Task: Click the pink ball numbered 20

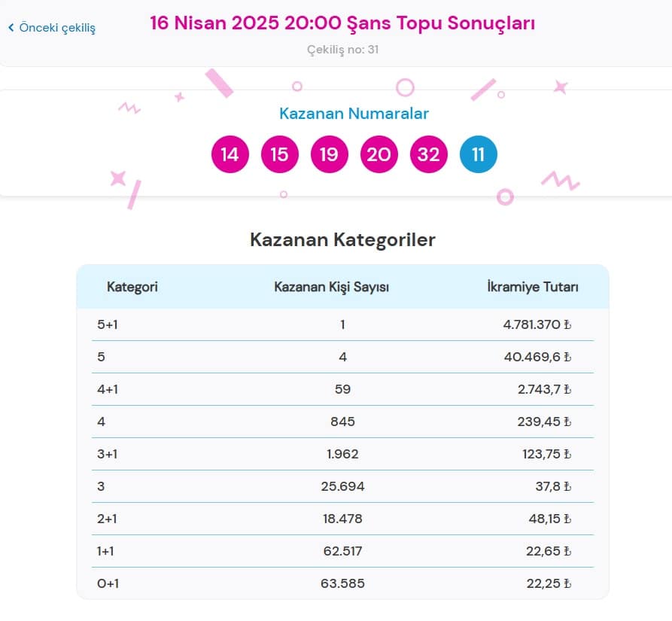Action: click(379, 154)
